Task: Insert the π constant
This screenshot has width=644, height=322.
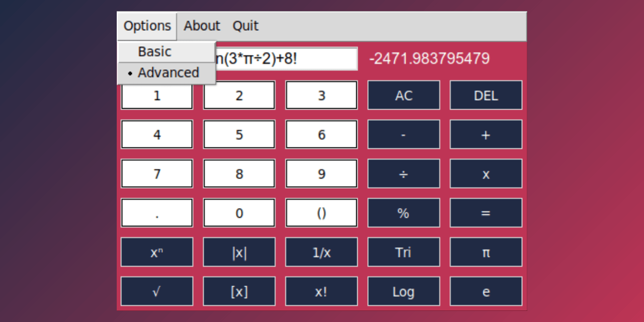Action: coord(486,252)
